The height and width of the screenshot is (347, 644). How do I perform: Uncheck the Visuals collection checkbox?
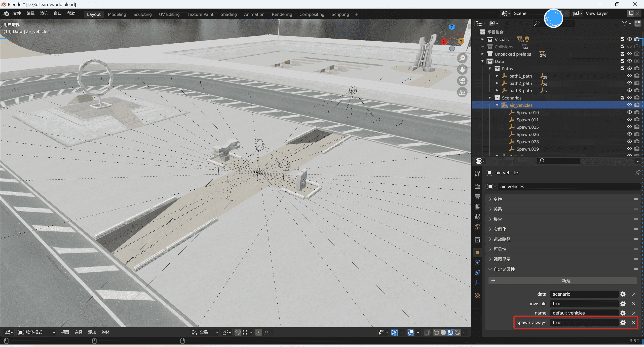[622, 39]
